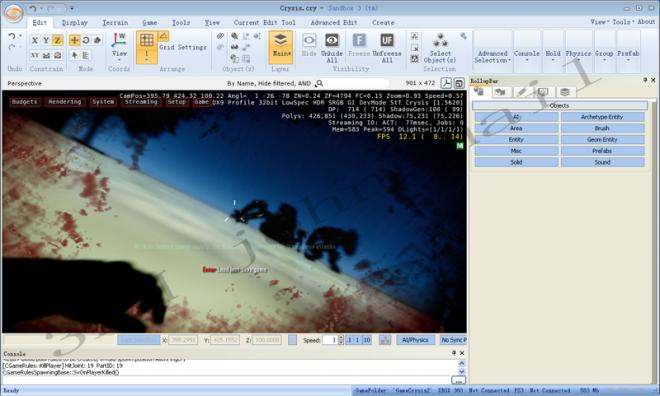The height and width of the screenshot is (396, 660).
Task: Toggle the Z axis constraint
Action: 58,40
